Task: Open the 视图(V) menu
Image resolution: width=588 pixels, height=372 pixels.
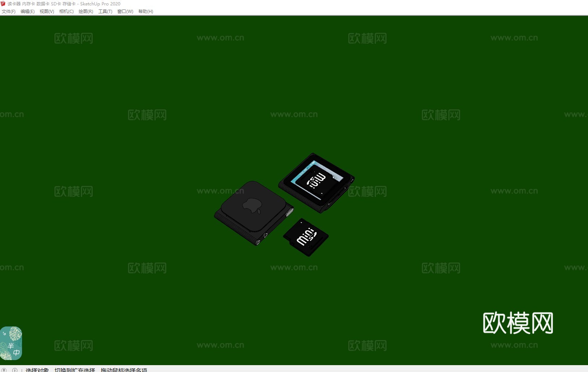Action: [x=47, y=12]
